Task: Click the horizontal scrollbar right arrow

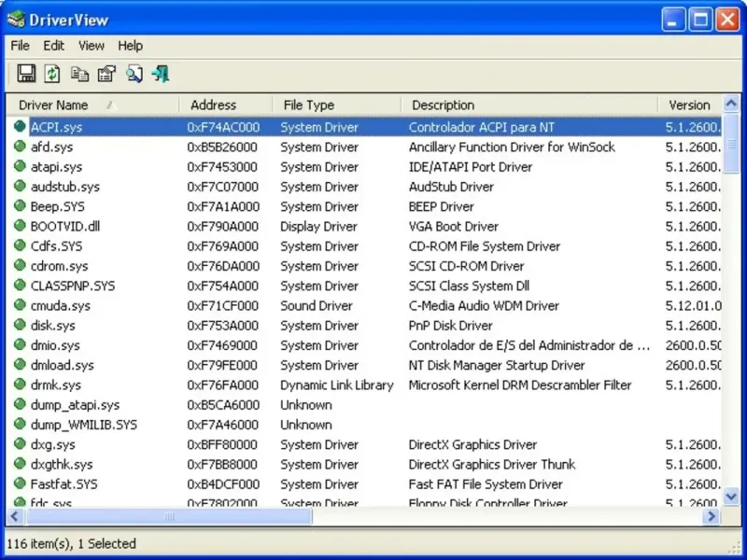Action: (x=711, y=516)
